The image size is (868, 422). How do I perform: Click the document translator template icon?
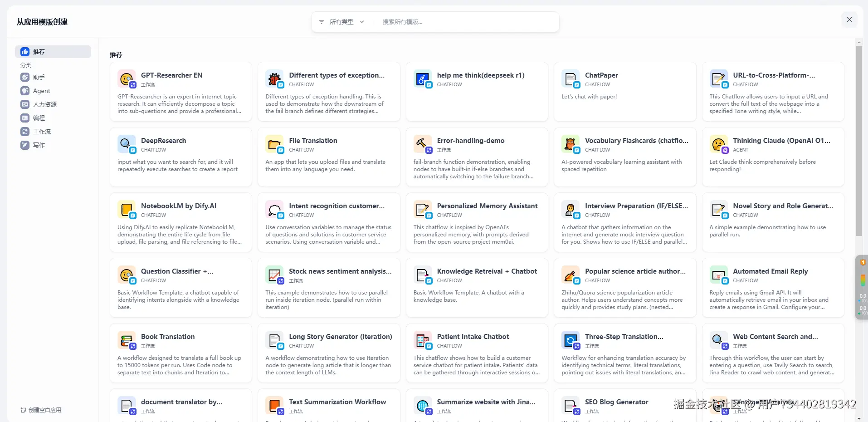coord(127,406)
